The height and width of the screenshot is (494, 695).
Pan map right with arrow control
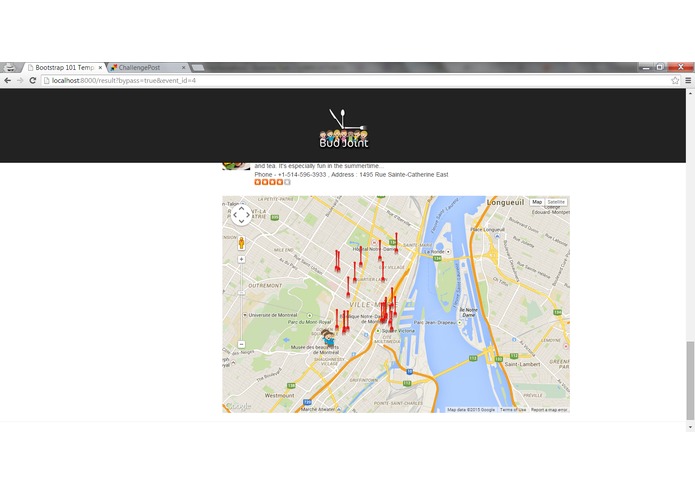point(248,215)
